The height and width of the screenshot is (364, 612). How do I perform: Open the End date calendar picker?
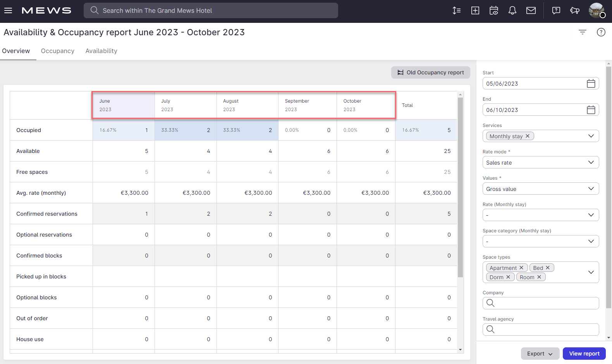pos(591,110)
